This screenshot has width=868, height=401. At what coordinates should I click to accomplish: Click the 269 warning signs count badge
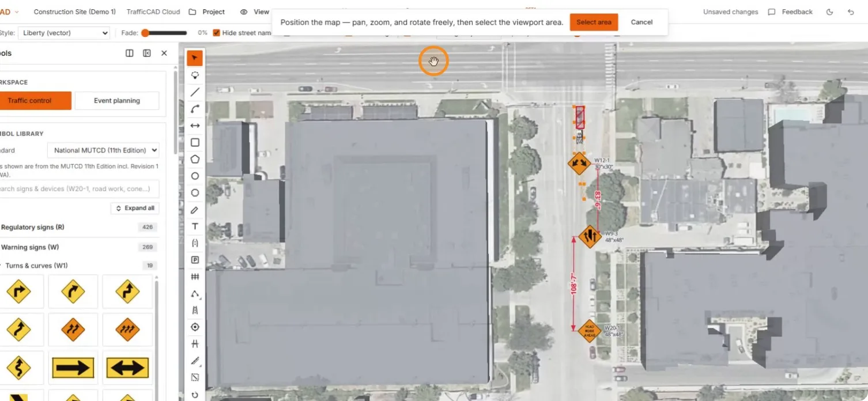[x=148, y=247]
